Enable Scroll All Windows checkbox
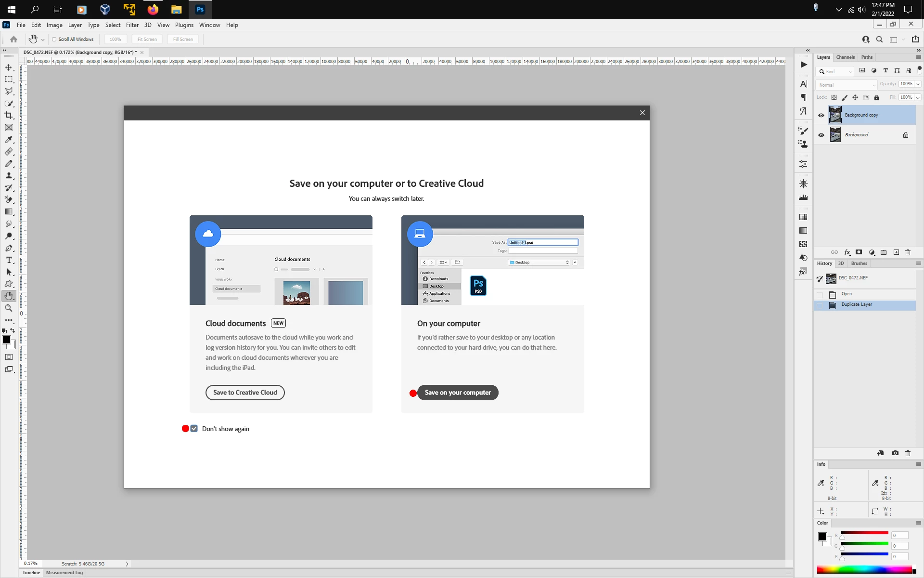The image size is (924, 578). (x=54, y=39)
